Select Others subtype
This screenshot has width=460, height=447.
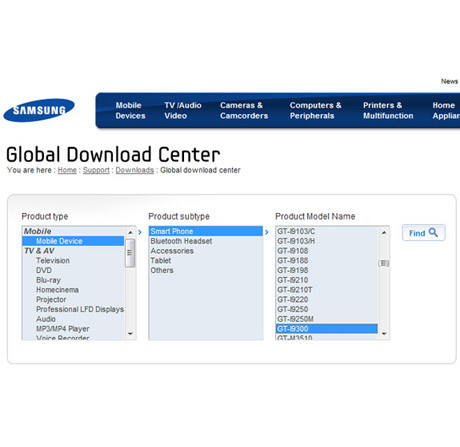click(206, 270)
